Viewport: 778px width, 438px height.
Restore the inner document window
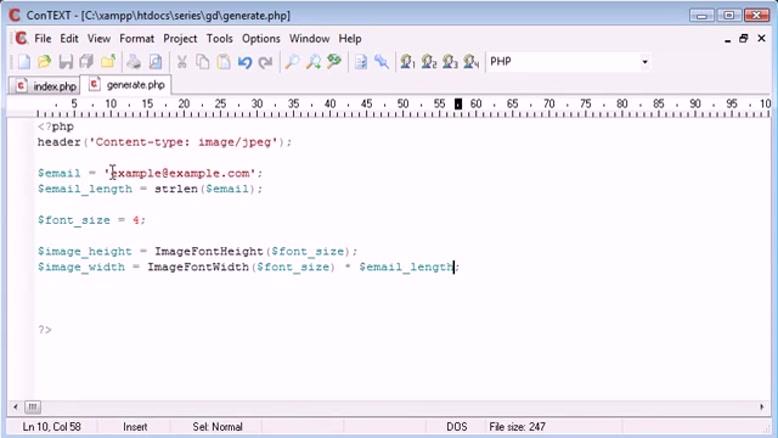(x=743, y=39)
